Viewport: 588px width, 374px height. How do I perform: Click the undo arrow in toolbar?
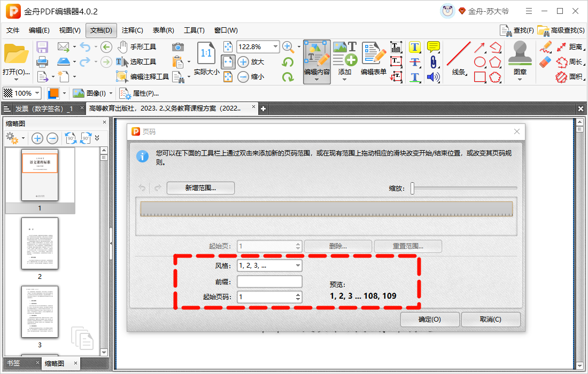pyautogui.click(x=85, y=47)
